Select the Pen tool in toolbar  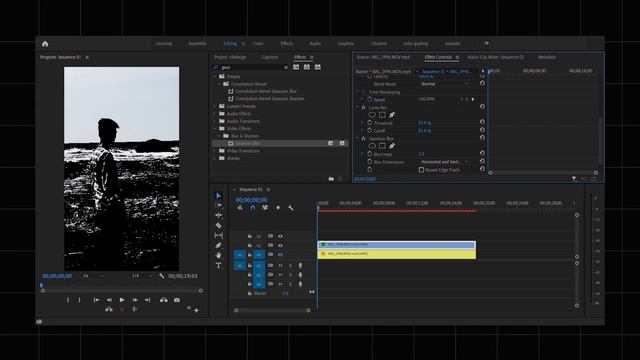coord(218,245)
